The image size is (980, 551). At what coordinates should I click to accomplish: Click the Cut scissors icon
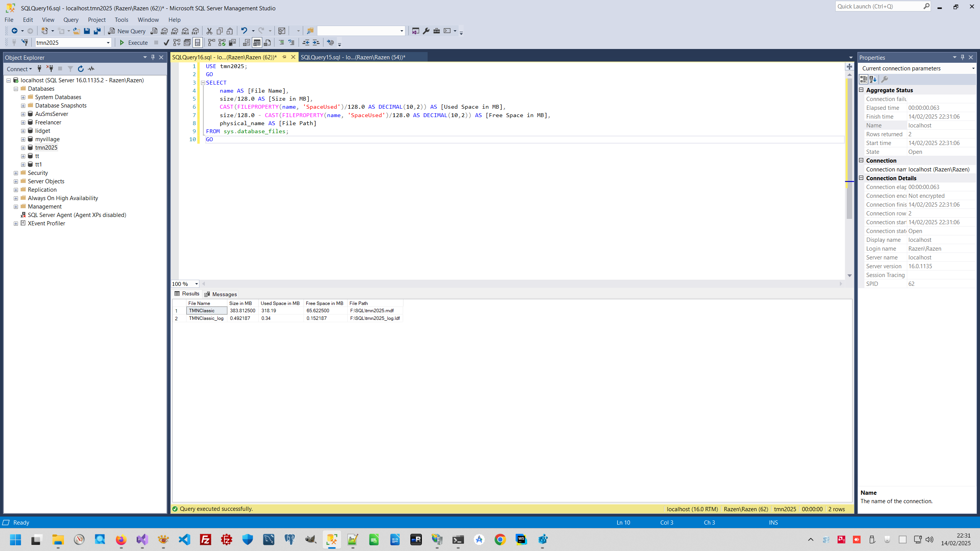pyautogui.click(x=209, y=31)
